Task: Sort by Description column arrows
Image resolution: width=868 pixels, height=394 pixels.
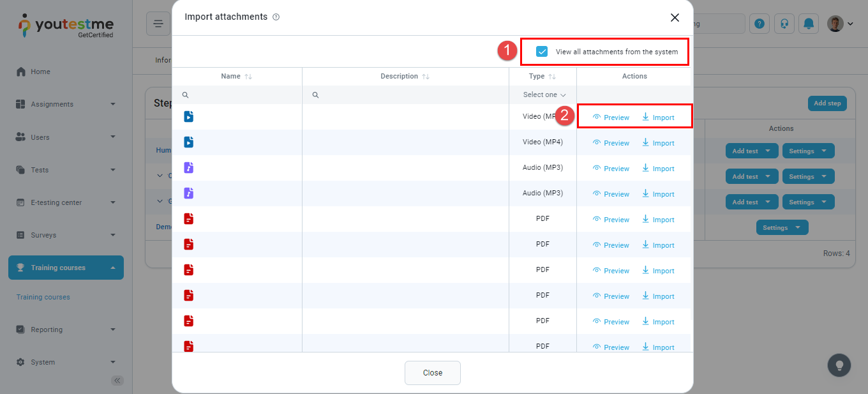Action: pyautogui.click(x=426, y=77)
